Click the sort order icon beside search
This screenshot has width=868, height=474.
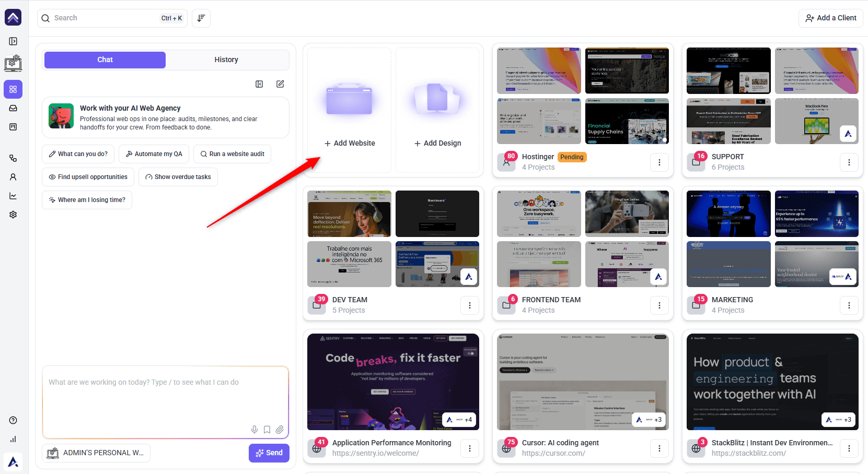pyautogui.click(x=201, y=18)
